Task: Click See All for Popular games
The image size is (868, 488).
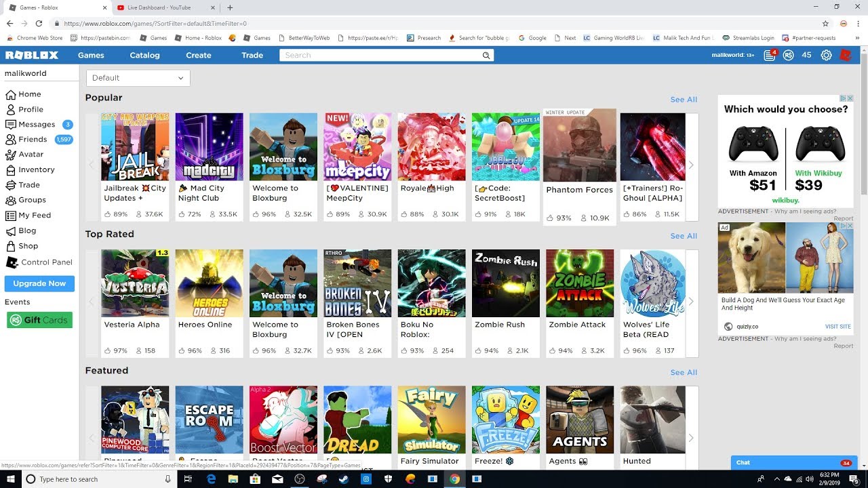Action: [x=684, y=100]
